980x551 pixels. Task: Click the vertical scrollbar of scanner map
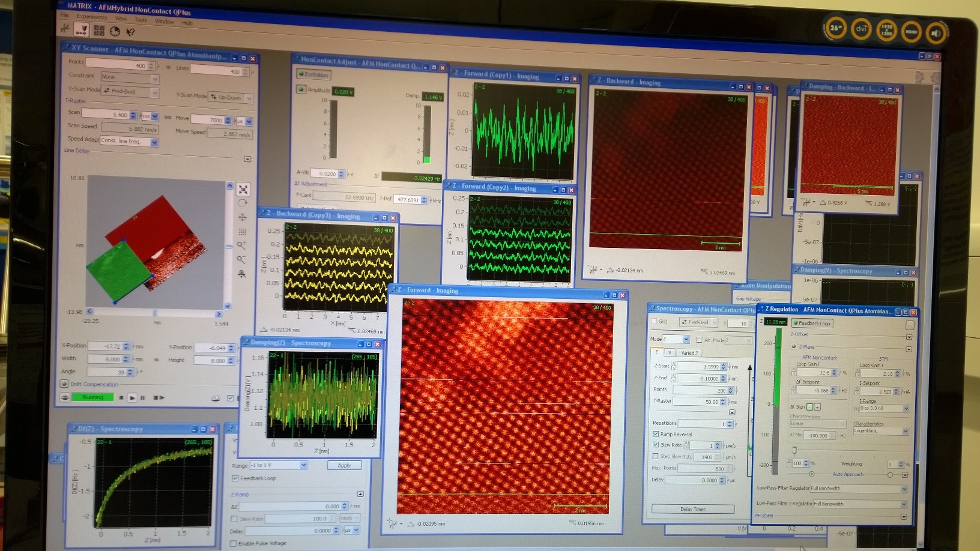pyautogui.click(x=228, y=246)
